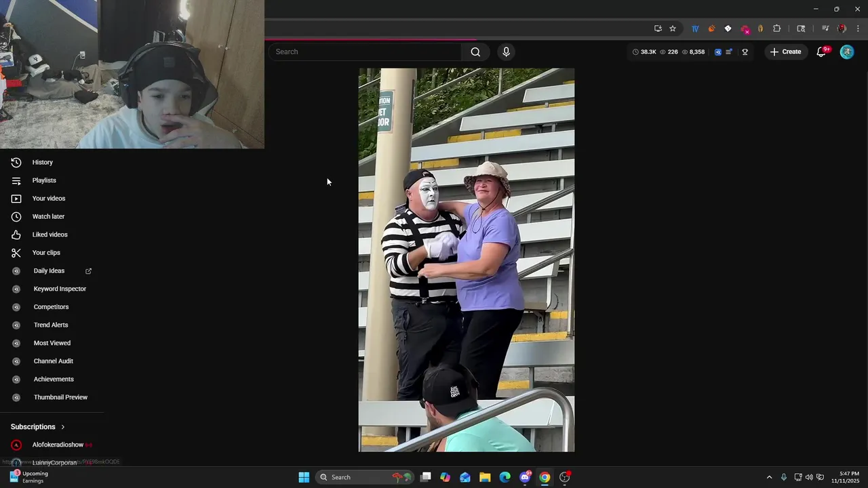
Task: Open Liked videos
Action: coord(50,235)
